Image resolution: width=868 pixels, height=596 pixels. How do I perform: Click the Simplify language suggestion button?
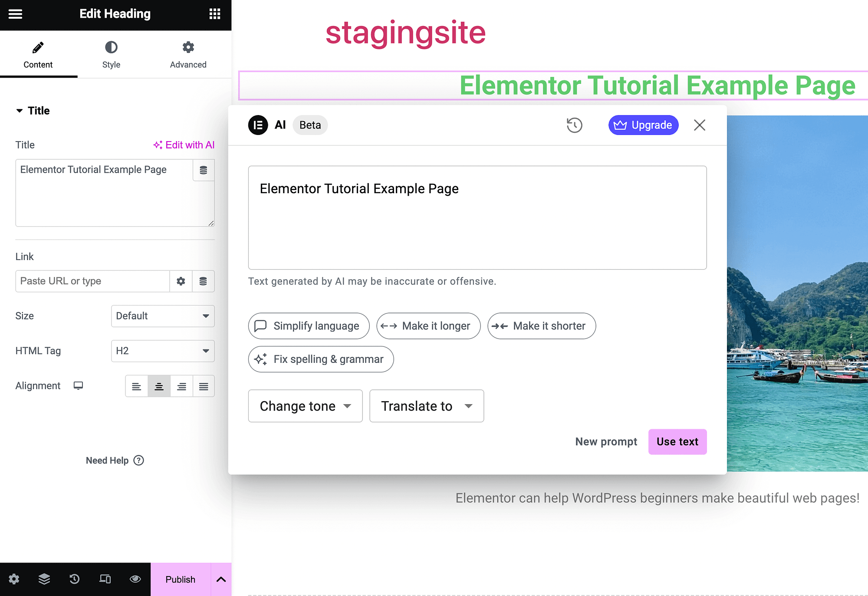pyautogui.click(x=308, y=326)
